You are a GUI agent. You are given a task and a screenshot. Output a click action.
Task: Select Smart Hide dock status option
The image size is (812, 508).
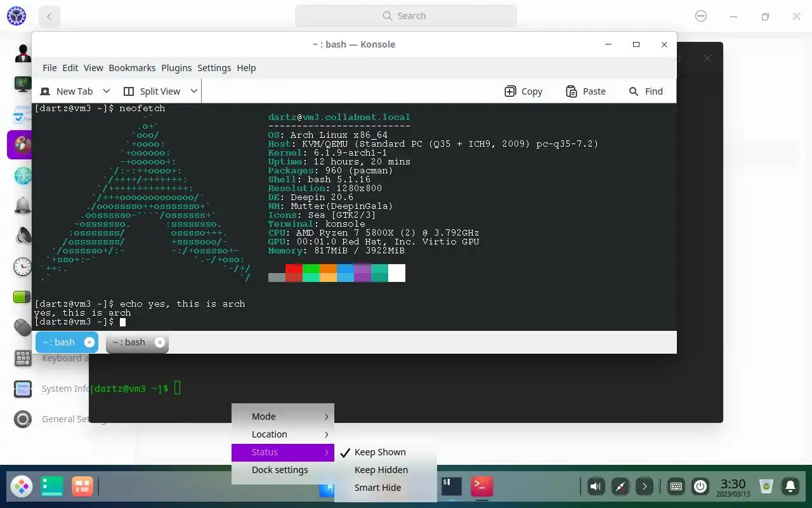point(386,488)
